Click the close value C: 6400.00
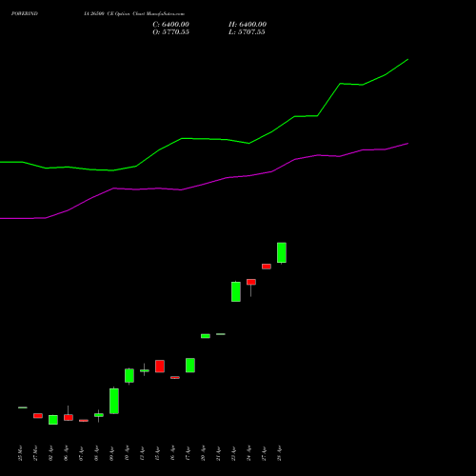Viewport: 476px width, 476px height. tap(170, 25)
